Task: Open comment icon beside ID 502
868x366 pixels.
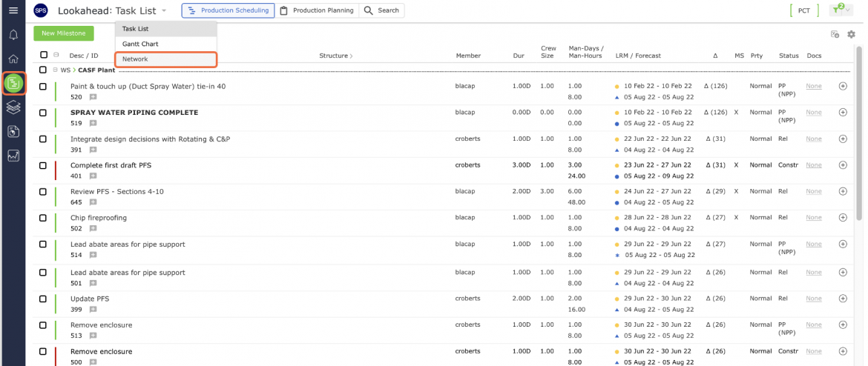Action: tap(93, 228)
